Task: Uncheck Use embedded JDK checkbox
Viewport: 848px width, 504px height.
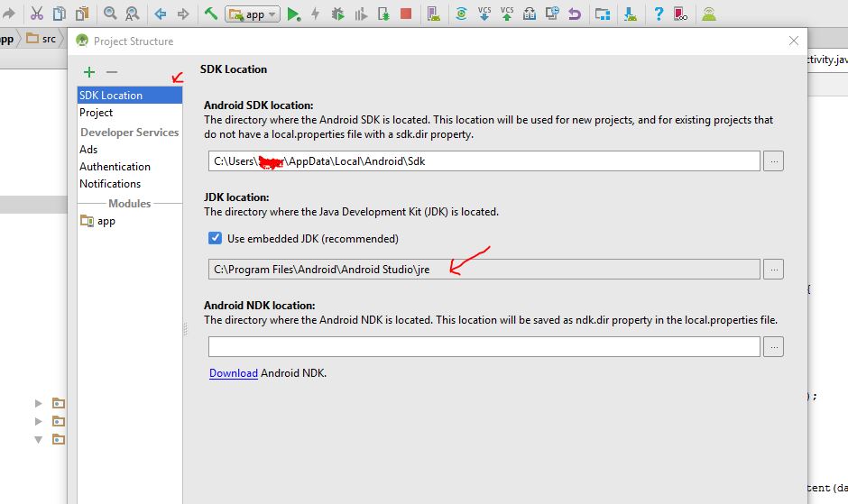Action: click(x=216, y=238)
